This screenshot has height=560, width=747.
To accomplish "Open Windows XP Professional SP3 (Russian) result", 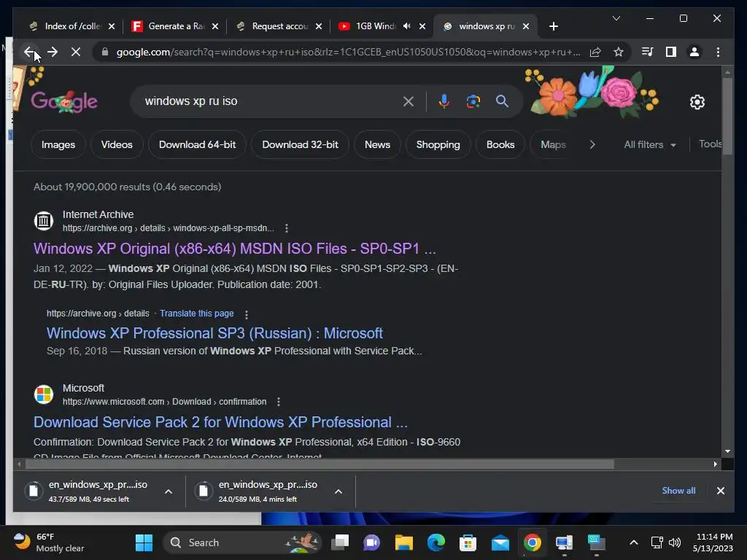I will 214,333.
